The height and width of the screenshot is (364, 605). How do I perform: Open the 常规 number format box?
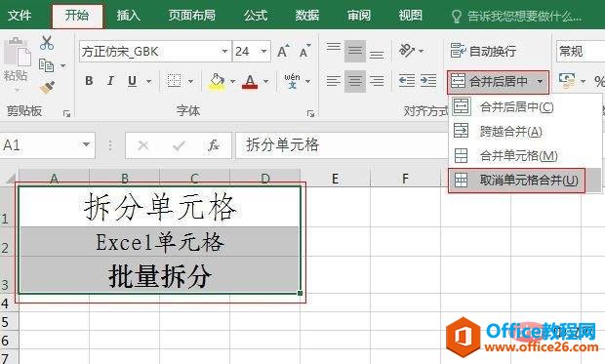tap(581, 51)
